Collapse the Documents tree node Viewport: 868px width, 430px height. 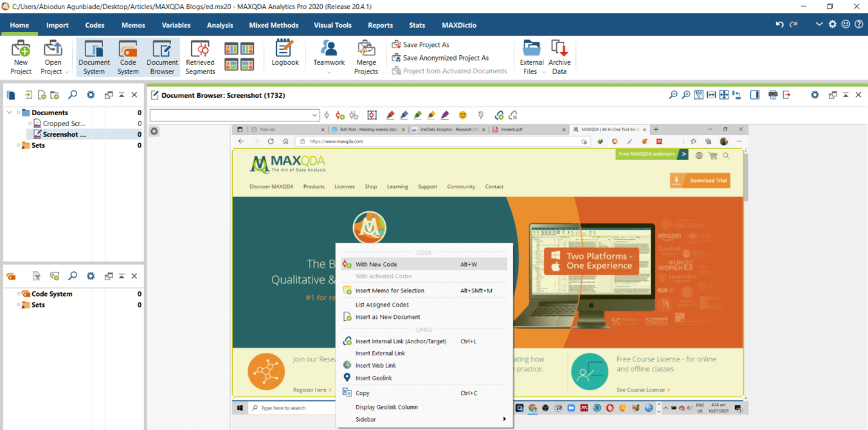[9, 113]
